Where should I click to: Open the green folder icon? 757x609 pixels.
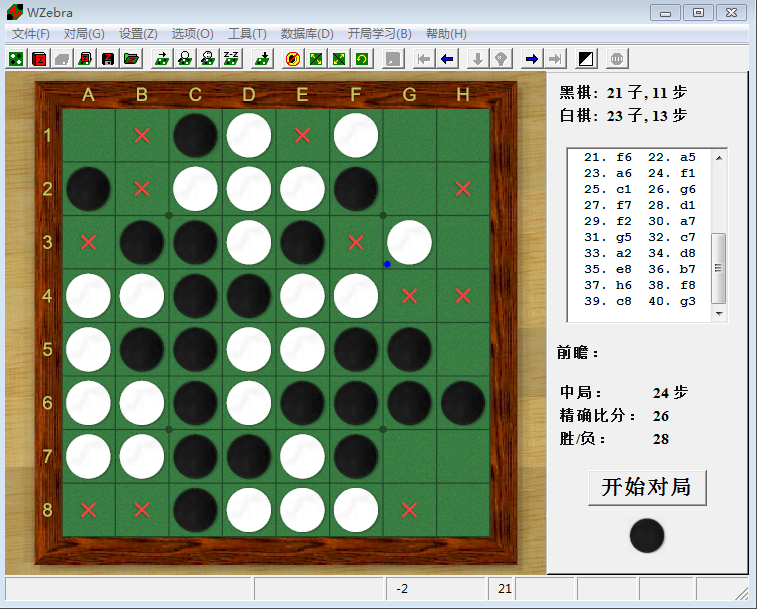[x=131, y=59]
